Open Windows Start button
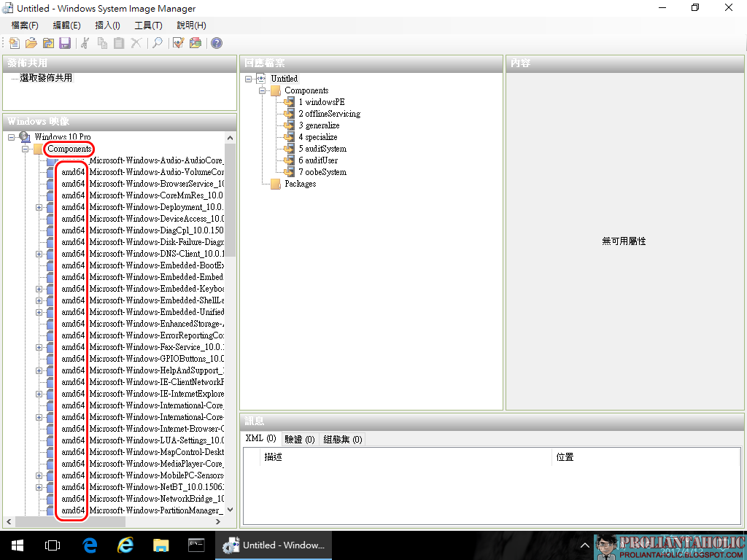 point(18,545)
